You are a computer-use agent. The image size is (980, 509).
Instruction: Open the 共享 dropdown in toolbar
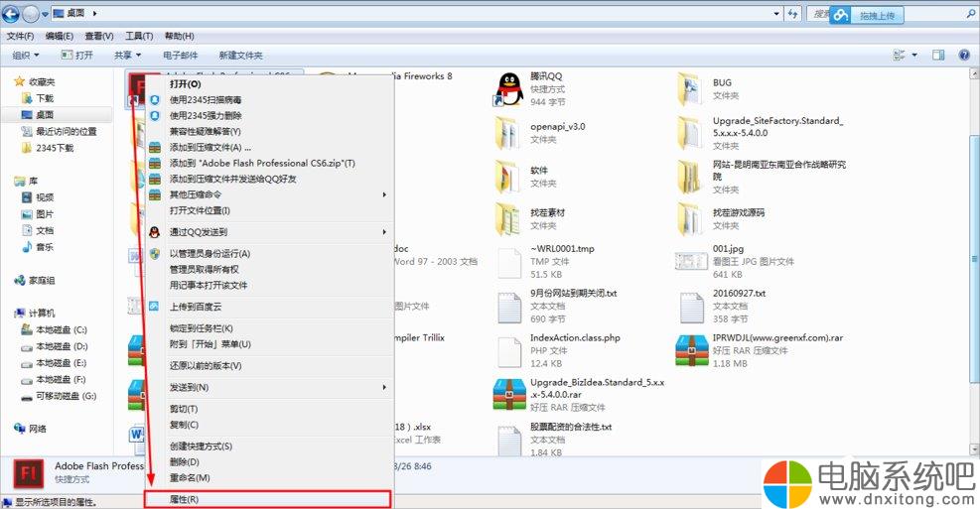click(x=127, y=55)
